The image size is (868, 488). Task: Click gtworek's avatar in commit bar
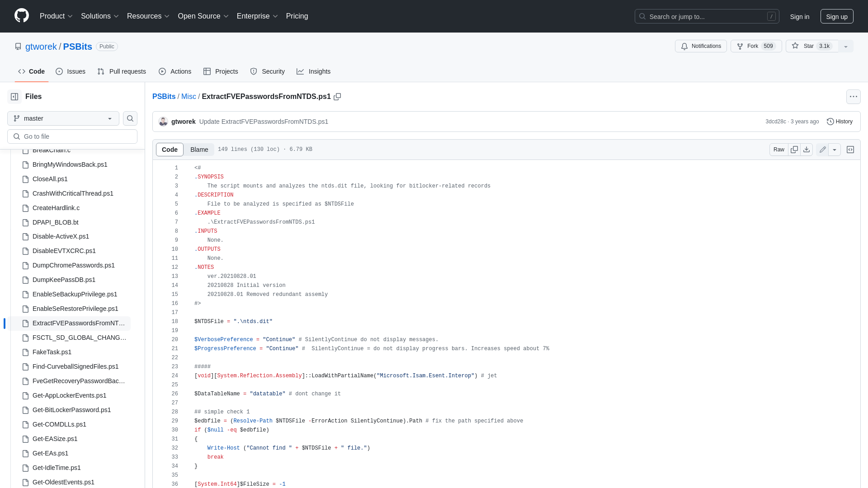(x=163, y=122)
